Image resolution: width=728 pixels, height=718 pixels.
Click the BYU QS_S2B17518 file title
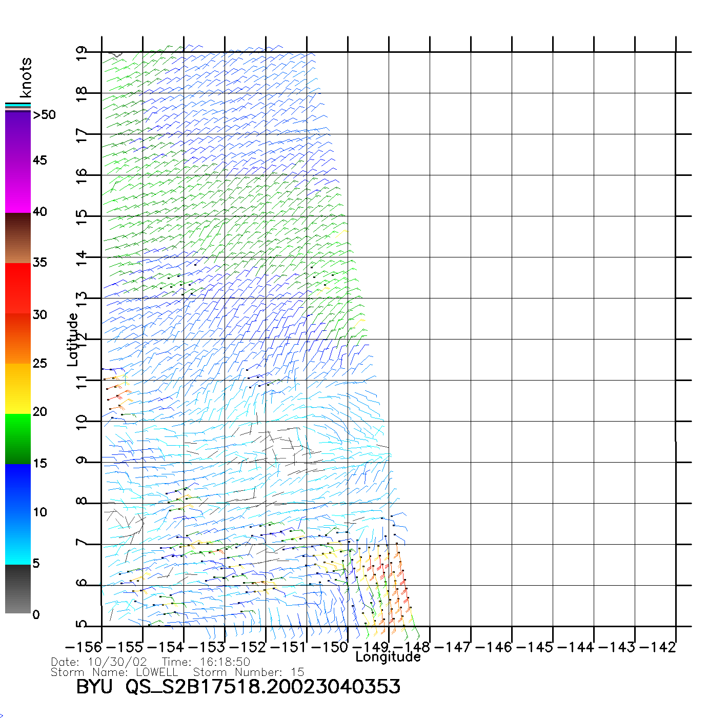tap(238, 687)
